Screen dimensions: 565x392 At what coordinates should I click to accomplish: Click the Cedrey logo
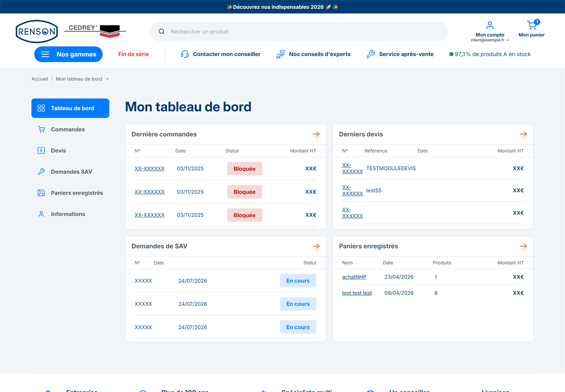[95, 31]
